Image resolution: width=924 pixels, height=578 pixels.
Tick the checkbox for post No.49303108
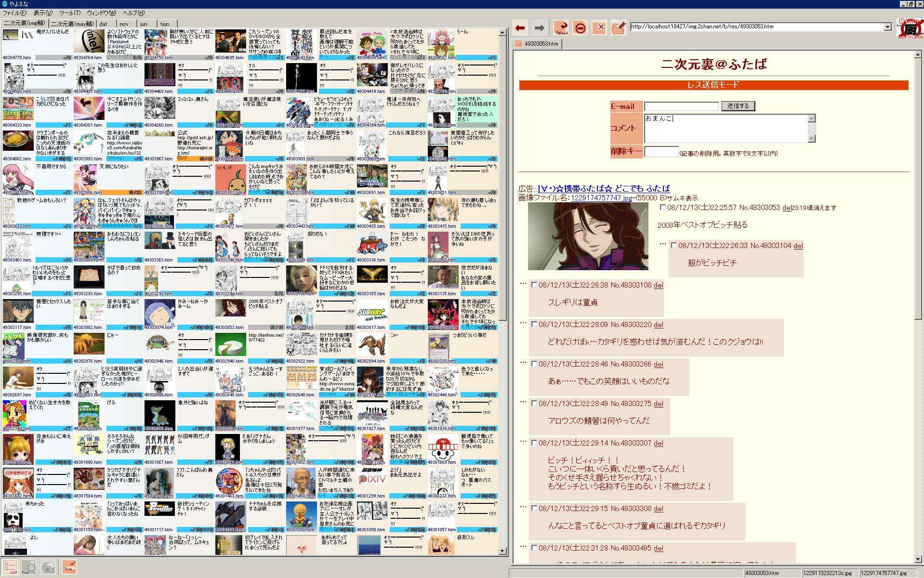click(534, 285)
